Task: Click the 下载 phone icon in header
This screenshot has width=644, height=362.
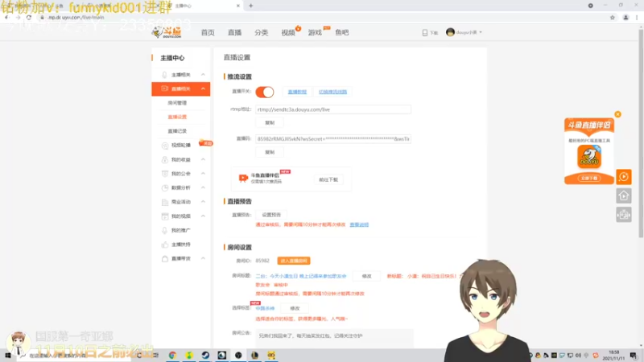Action: coord(425,33)
